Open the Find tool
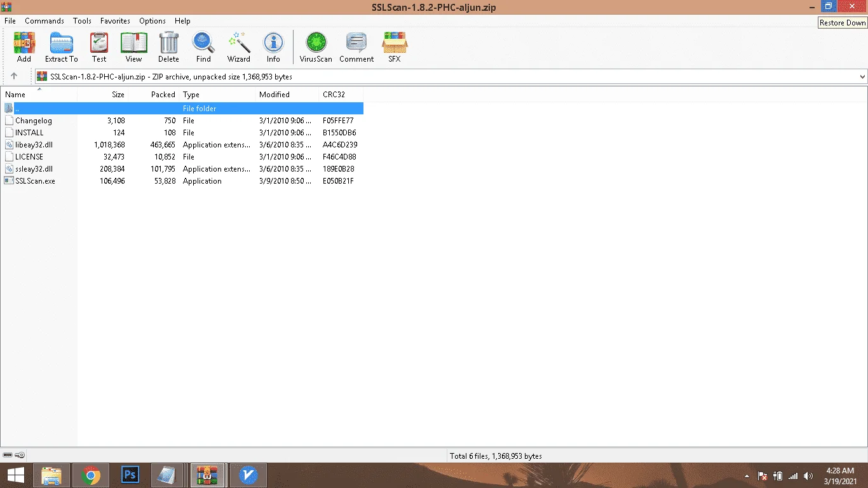868x488 pixels. [203, 48]
